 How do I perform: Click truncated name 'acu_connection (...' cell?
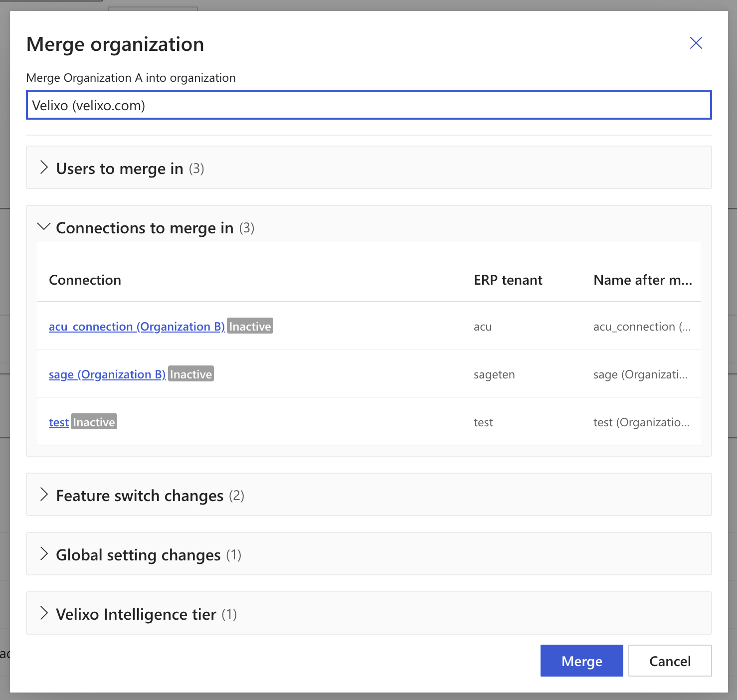click(x=642, y=327)
